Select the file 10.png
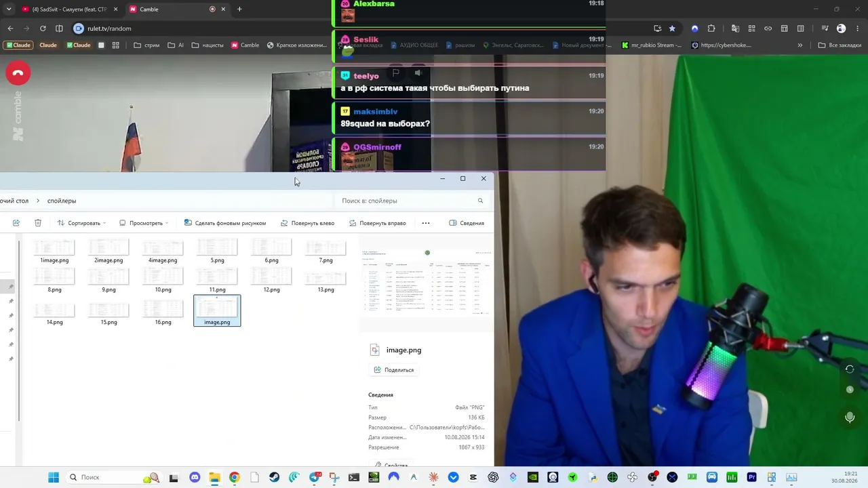Image resolution: width=868 pixels, height=488 pixels. (163, 281)
